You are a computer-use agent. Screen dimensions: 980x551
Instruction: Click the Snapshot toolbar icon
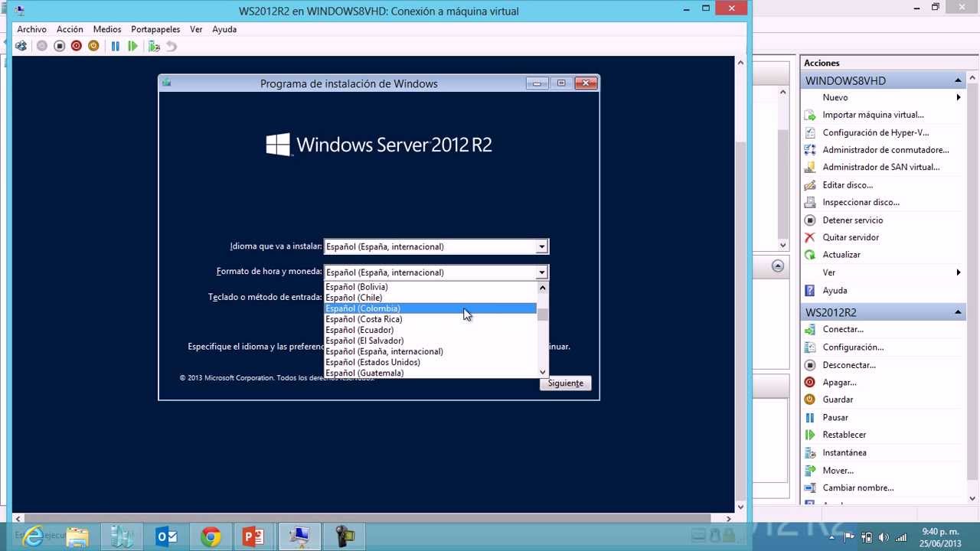(x=154, y=46)
